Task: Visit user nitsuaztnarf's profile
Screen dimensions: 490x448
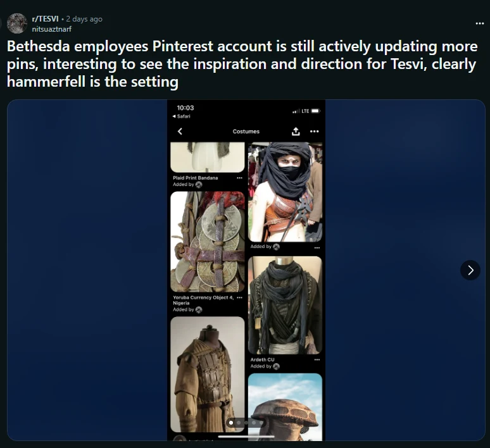Action: tap(51, 29)
